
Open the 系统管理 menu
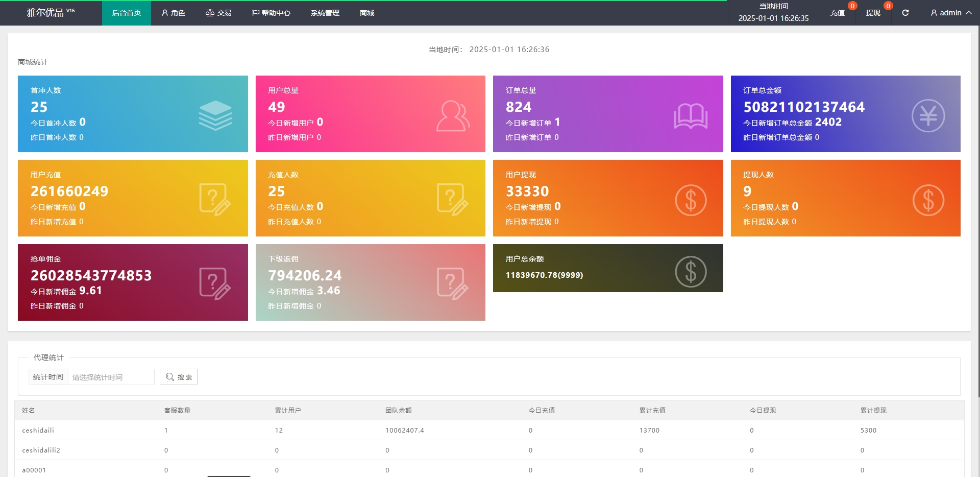325,13
